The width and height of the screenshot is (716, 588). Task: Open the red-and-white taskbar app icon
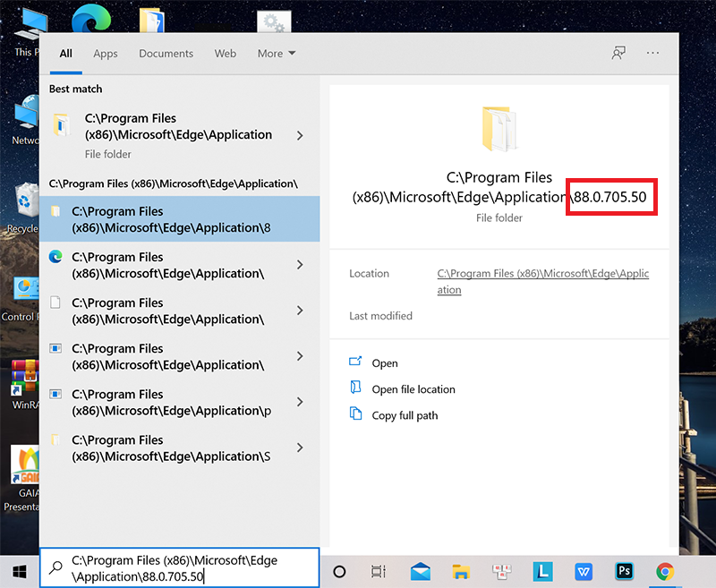pos(502,571)
